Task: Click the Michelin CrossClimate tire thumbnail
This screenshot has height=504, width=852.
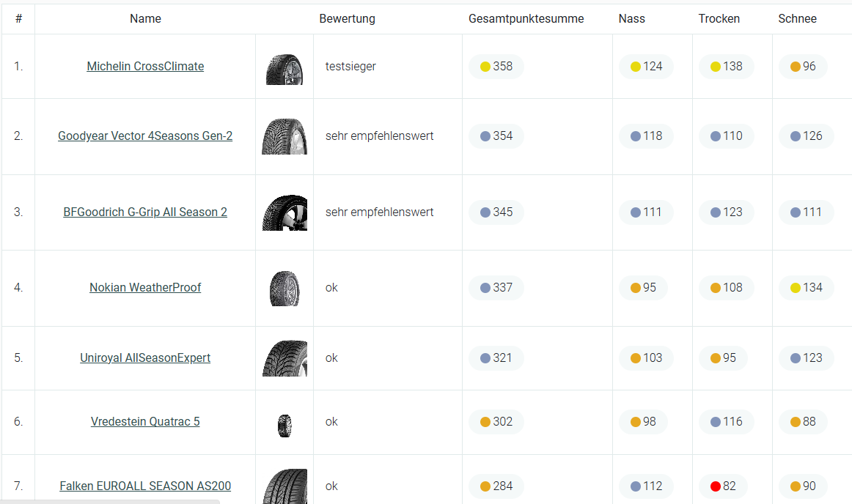Action: [x=284, y=69]
